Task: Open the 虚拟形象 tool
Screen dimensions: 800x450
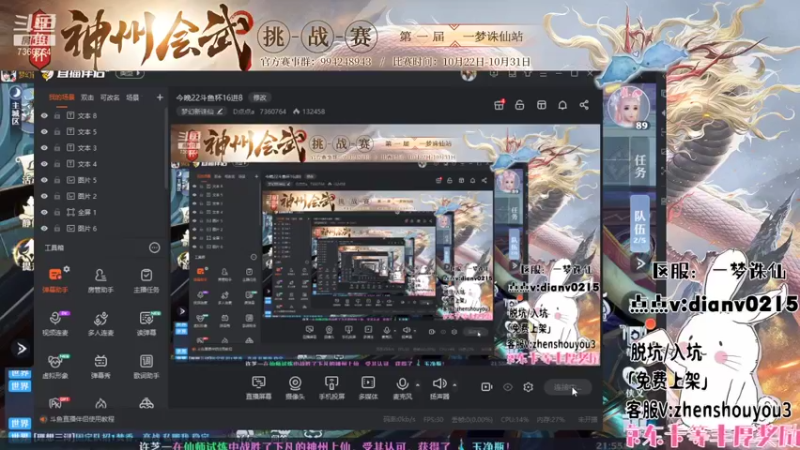Action: pyautogui.click(x=55, y=365)
